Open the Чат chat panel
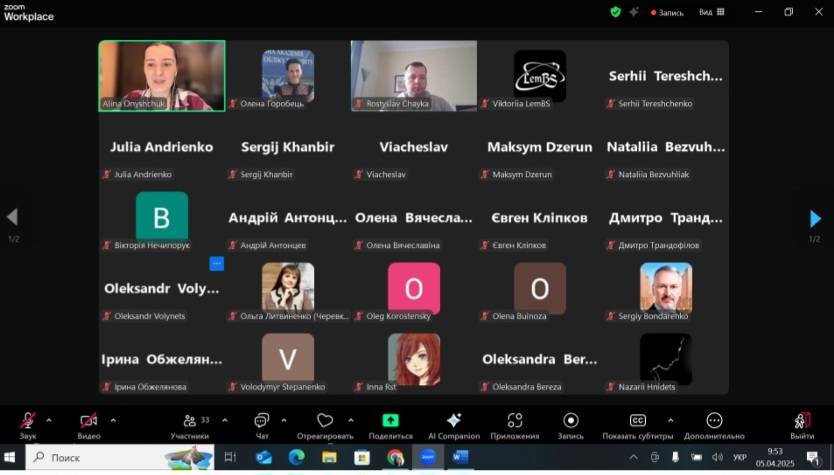The width and height of the screenshot is (834, 475). 262,422
